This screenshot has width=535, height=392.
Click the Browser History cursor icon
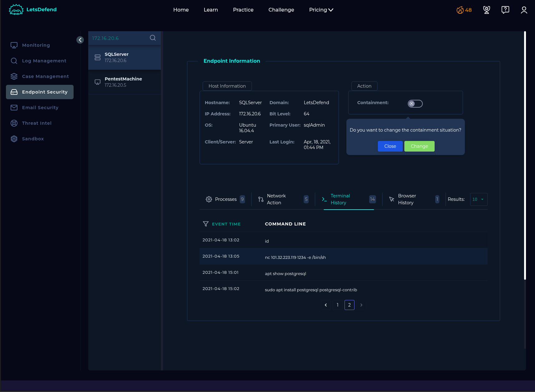(392, 199)
